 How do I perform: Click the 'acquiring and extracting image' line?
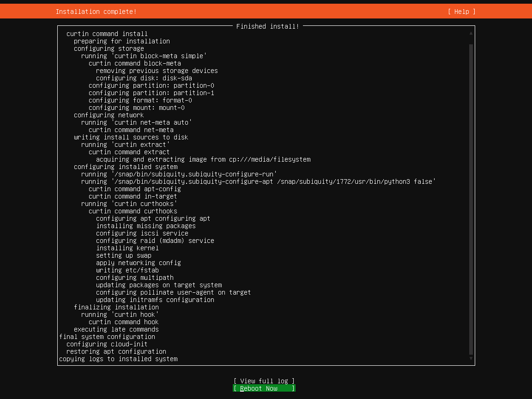coord(203,159)
